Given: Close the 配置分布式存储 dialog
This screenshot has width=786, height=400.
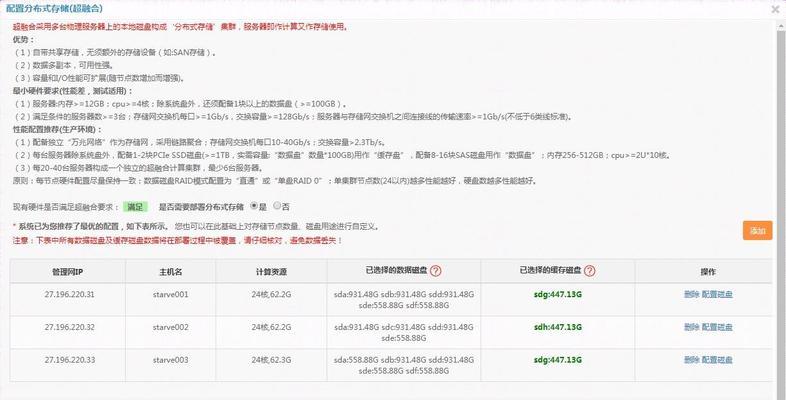Looking at the screenshot, I should tap(776, 9).
